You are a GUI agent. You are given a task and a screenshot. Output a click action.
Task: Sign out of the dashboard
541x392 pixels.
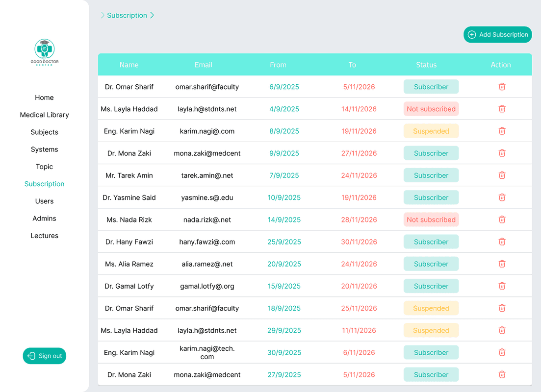45,356
